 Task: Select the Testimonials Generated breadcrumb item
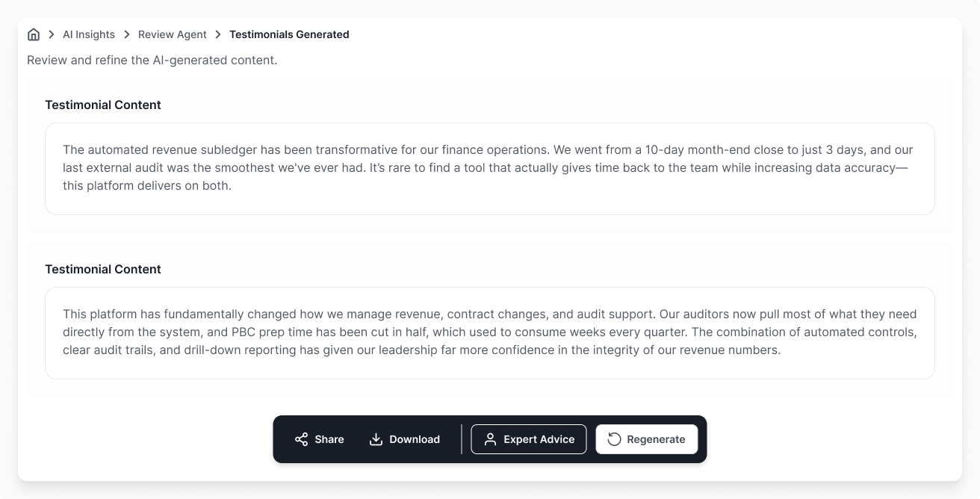[289, 34]
